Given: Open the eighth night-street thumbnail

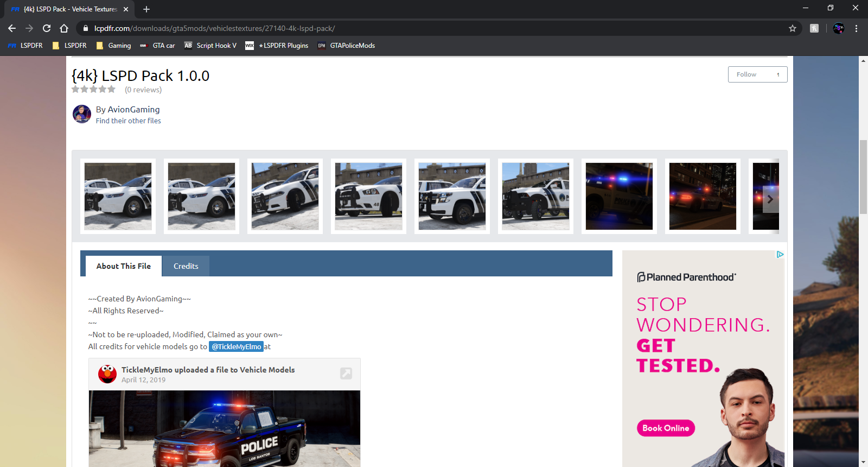Looking at the screenshot, I should pyautogui.click(x=703, y=196).
